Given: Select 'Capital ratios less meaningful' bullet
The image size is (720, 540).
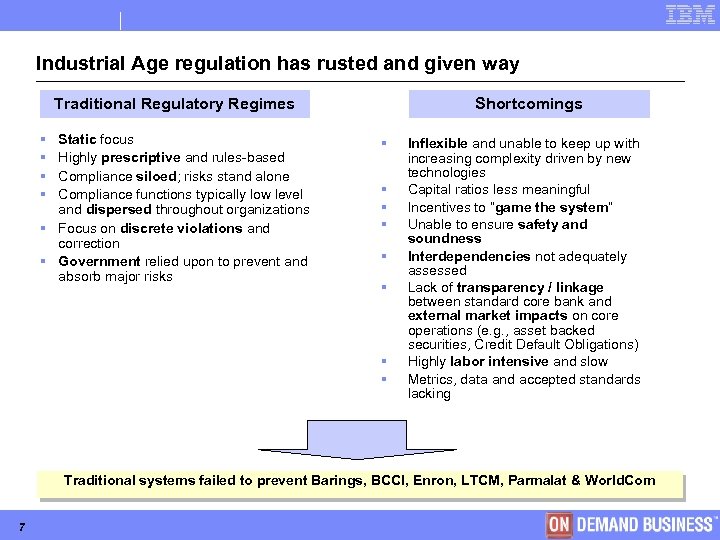Looking at the screenshot, I should tap(499, 189).
